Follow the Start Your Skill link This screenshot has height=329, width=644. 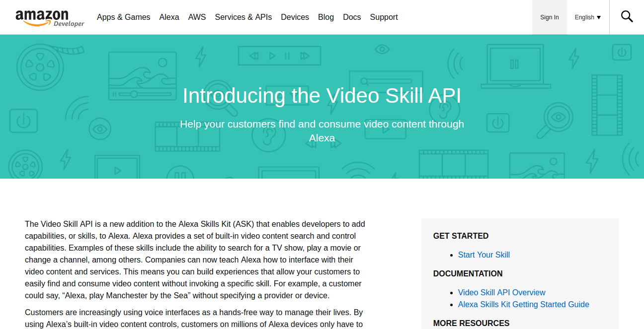coord(483,255)
